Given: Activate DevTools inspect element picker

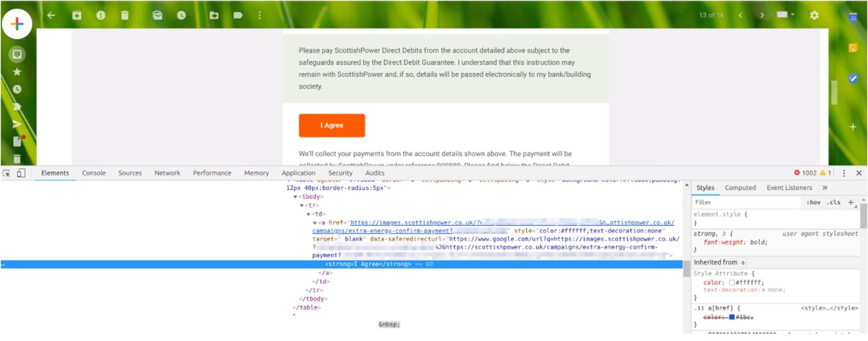Looking at the screenshot, I should [7, 173].
